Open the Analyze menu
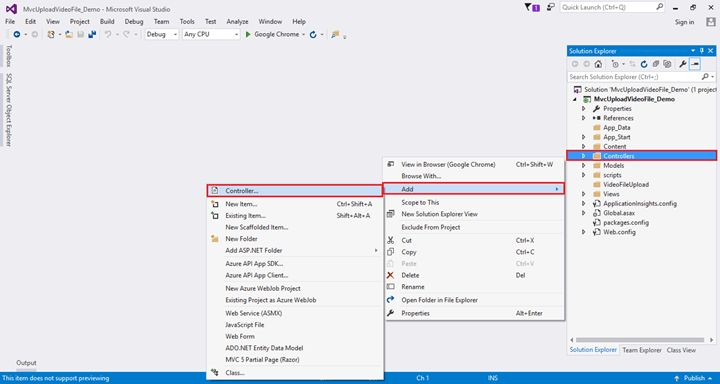720x384 pixels. pyautogui.click(x=237, y=22)
